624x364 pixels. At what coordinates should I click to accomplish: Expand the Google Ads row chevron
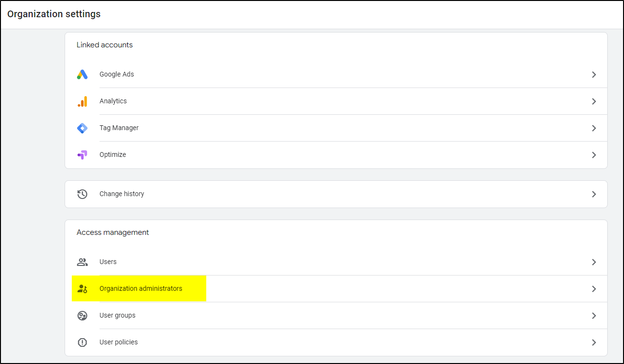594,75
